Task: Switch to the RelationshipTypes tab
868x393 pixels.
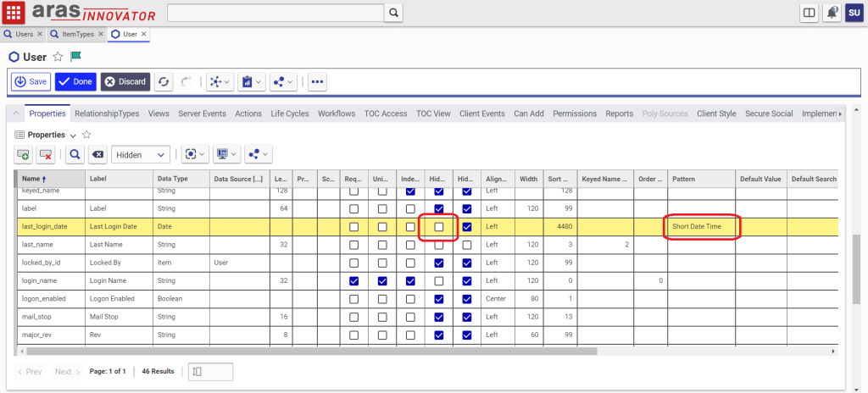Action: point(107,113)
